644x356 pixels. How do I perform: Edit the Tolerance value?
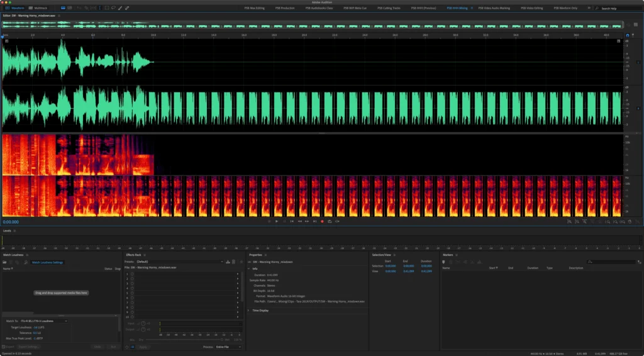[35, 333]
